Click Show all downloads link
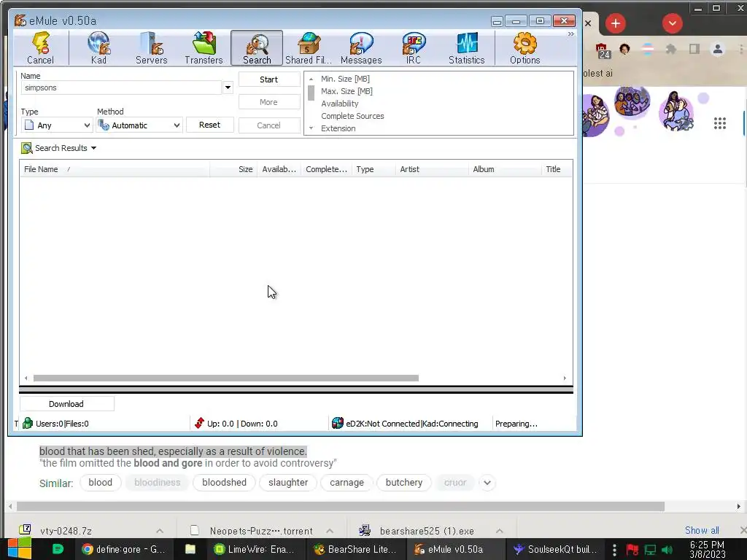 (702, 530)
